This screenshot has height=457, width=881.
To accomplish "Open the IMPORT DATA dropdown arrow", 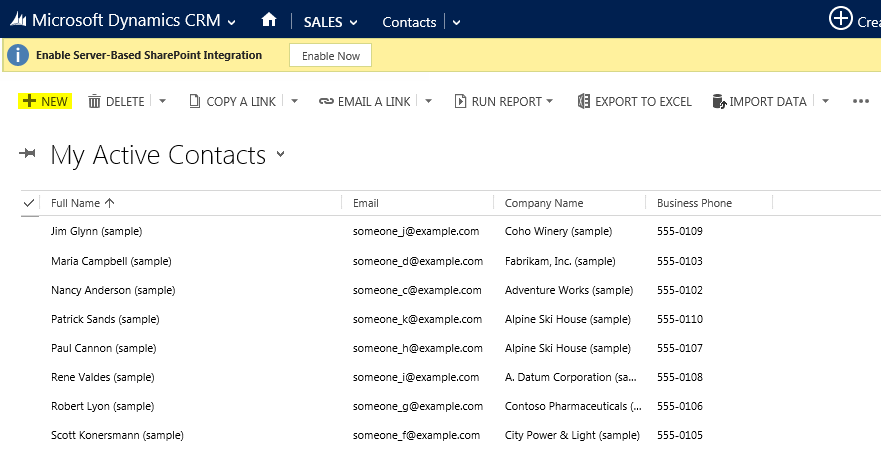I will (x=825, y=101).
